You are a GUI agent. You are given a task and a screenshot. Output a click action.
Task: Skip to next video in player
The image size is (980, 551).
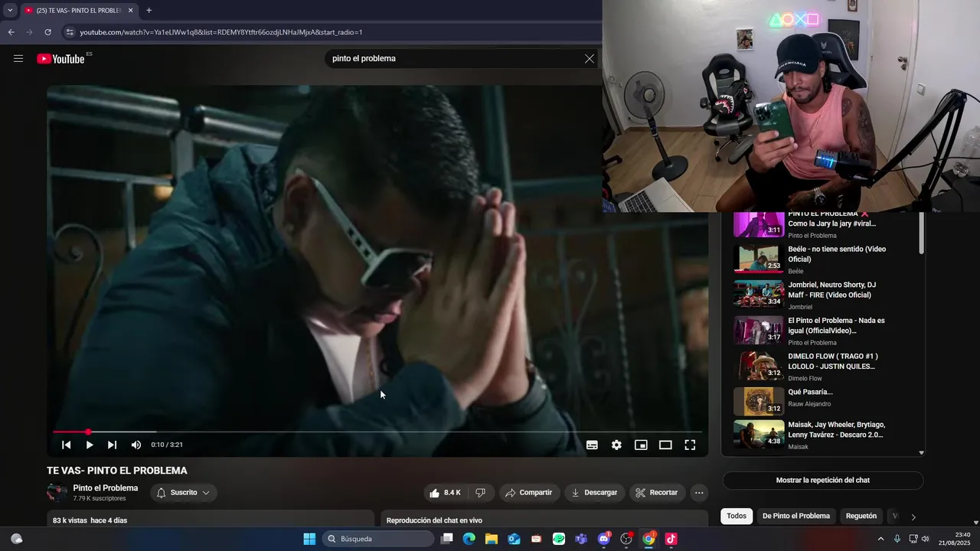[113, 445]
